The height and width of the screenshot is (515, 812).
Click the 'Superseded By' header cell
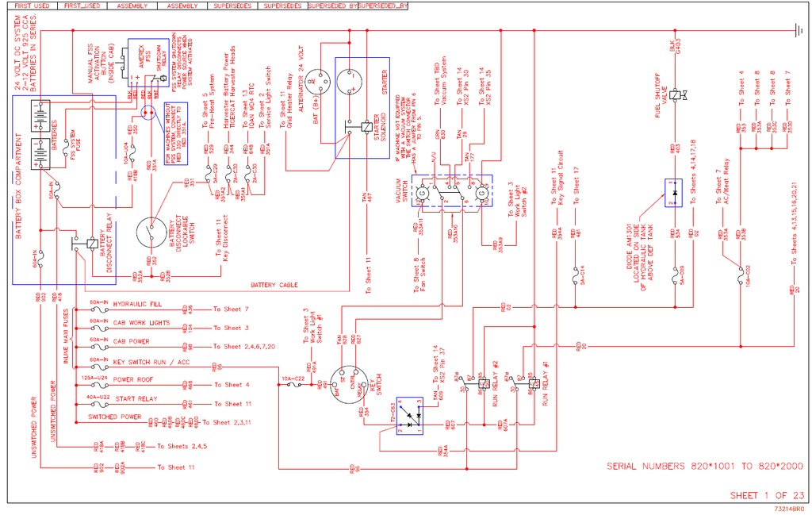tap(382, 5)
